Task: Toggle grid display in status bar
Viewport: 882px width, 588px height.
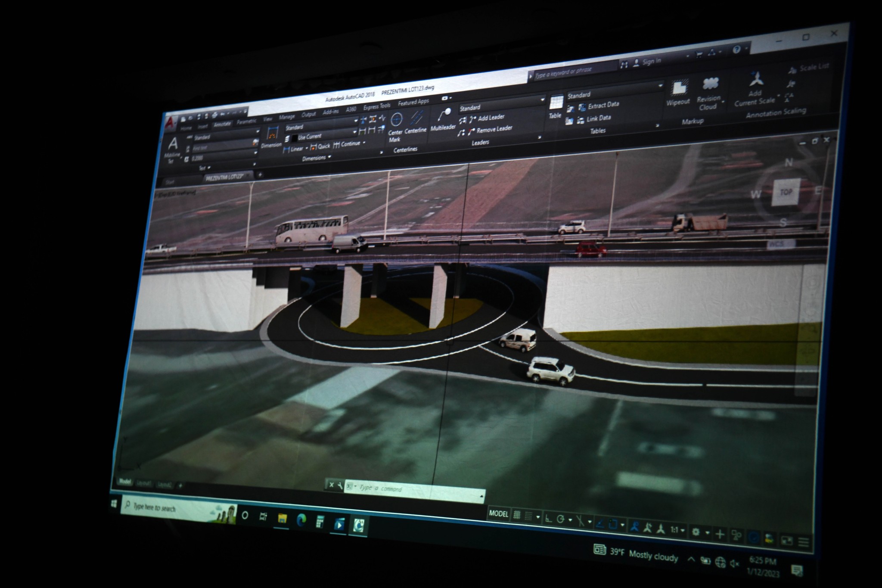Action: click(x=517, y=515)
